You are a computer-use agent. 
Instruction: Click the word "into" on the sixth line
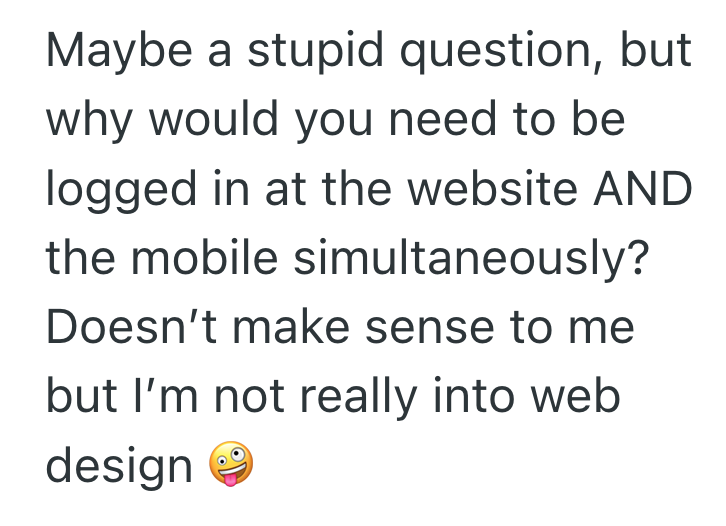(482, 397)
